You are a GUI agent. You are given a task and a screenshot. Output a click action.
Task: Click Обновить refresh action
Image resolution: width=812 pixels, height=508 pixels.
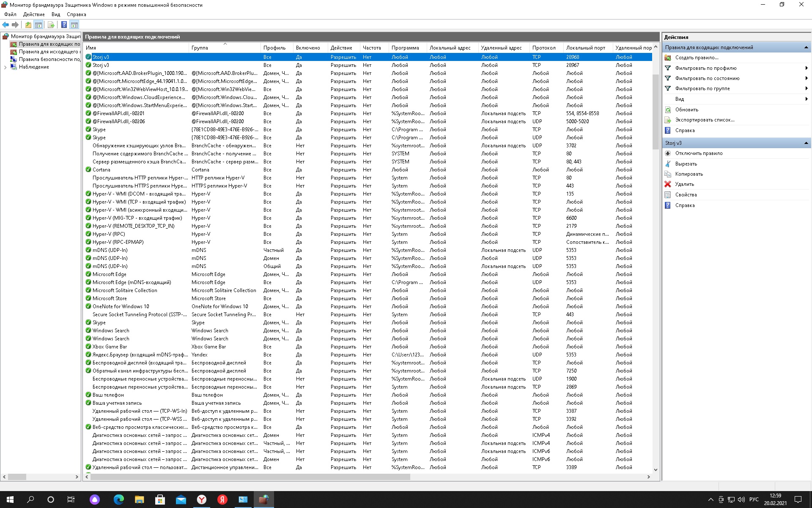click(x=686, y=110)
